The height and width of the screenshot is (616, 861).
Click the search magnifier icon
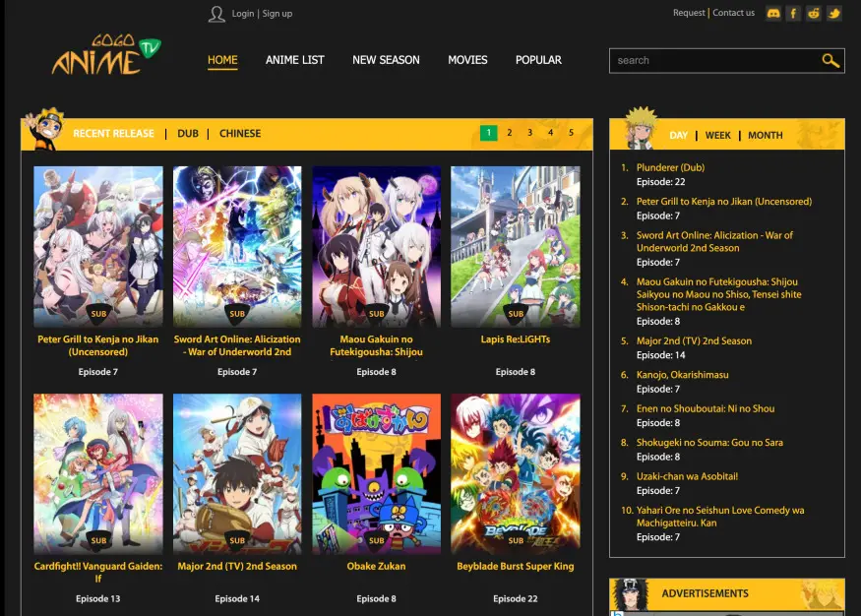click(830, 60)
